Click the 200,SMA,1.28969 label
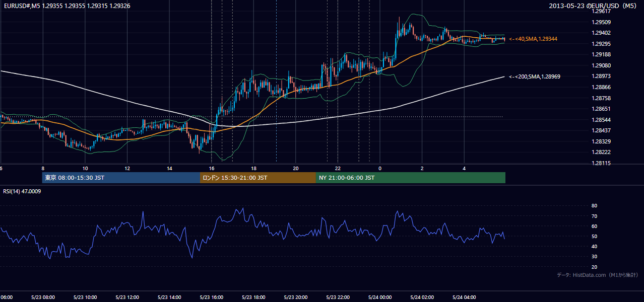Image resolution: width=644 pixels, height=302 pixels. (535, 77)
